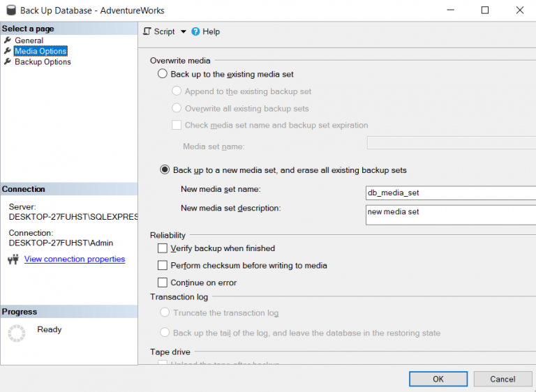This screenshot has height=392, width=536.
Task: Click the wrench icon beside General
Action: [8, 40]
